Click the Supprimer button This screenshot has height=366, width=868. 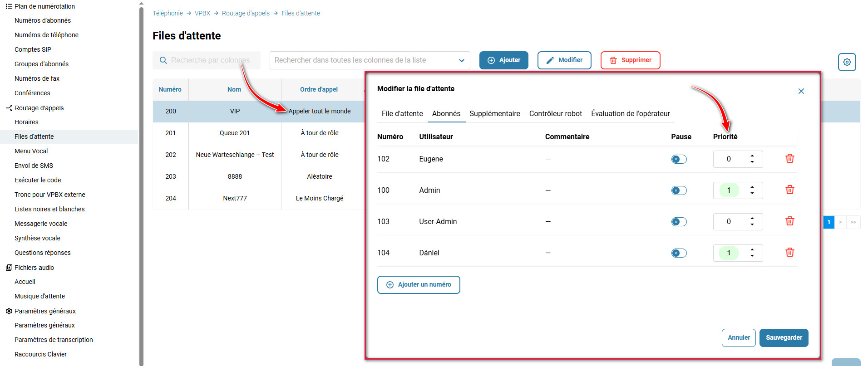point(631,60)
